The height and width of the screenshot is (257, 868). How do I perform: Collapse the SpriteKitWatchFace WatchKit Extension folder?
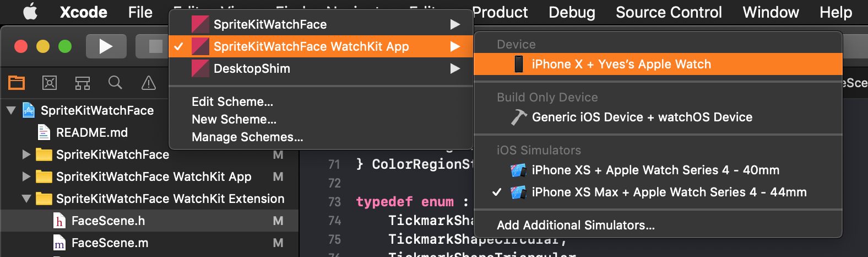(26, 199)
